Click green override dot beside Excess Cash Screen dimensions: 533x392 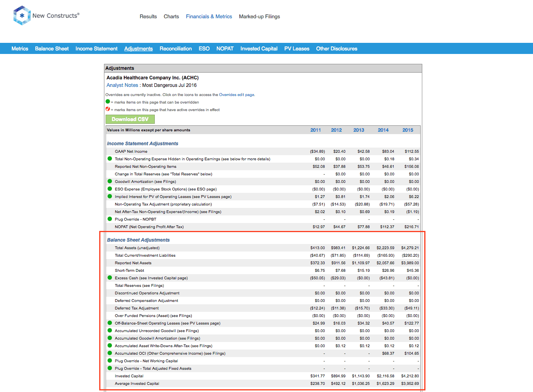110,278
